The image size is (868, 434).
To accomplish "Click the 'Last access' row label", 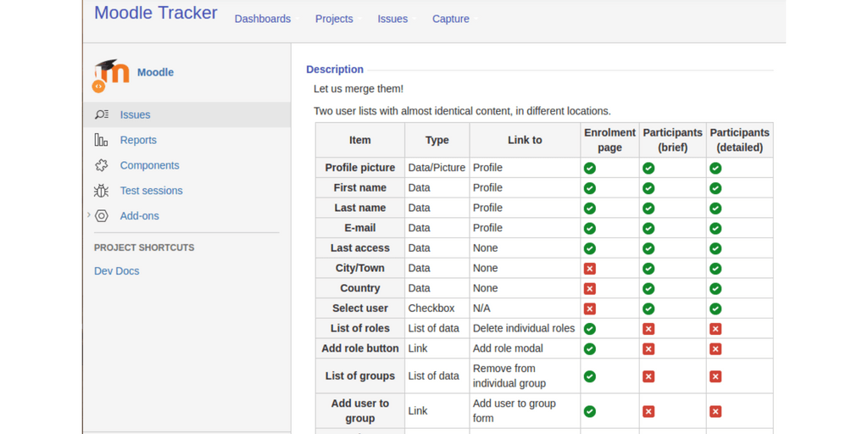I will pos(360,248).
